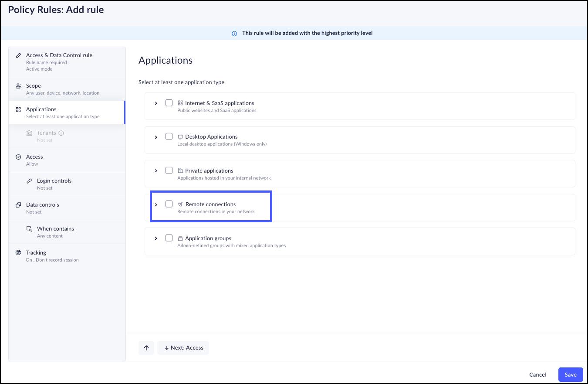The width and height of the screenshot is (588, 384).
Task: Click the Scope users icon in sidebar
Action: [x=18, y=86]
